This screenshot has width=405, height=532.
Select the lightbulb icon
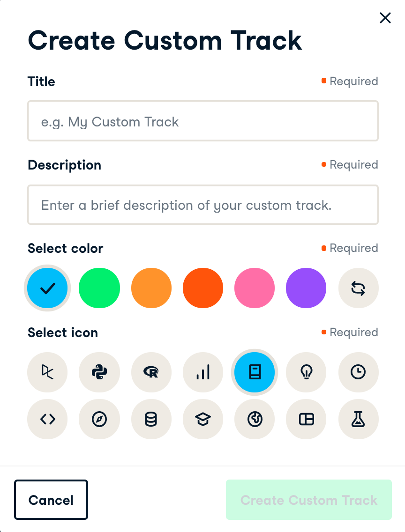(x=307, y=372)
